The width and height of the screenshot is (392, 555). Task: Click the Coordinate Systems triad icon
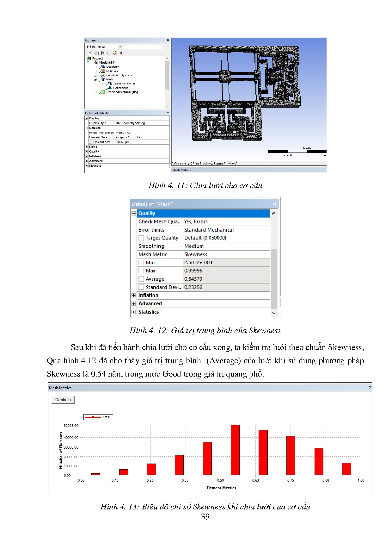(x=102, y=75)
